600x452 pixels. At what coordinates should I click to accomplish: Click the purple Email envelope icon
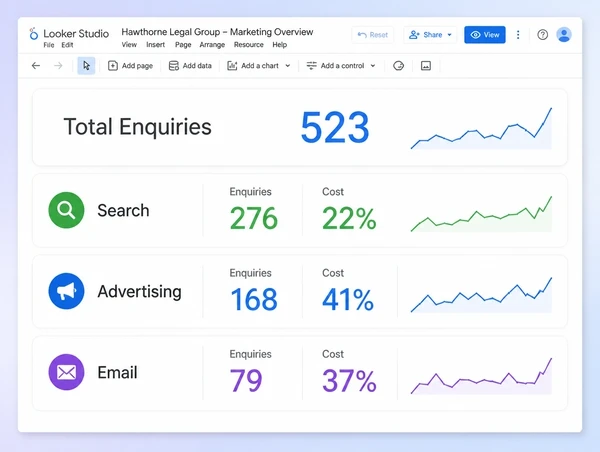[66, 372]
